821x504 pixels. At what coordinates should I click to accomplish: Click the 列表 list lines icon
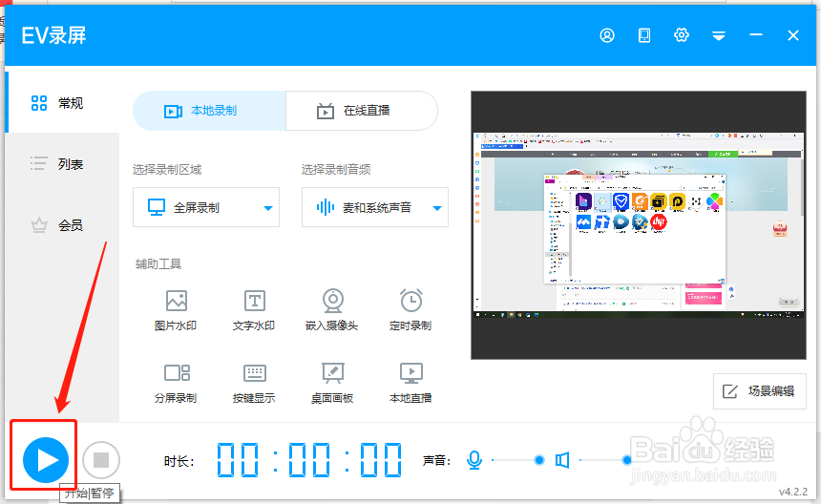39,164
